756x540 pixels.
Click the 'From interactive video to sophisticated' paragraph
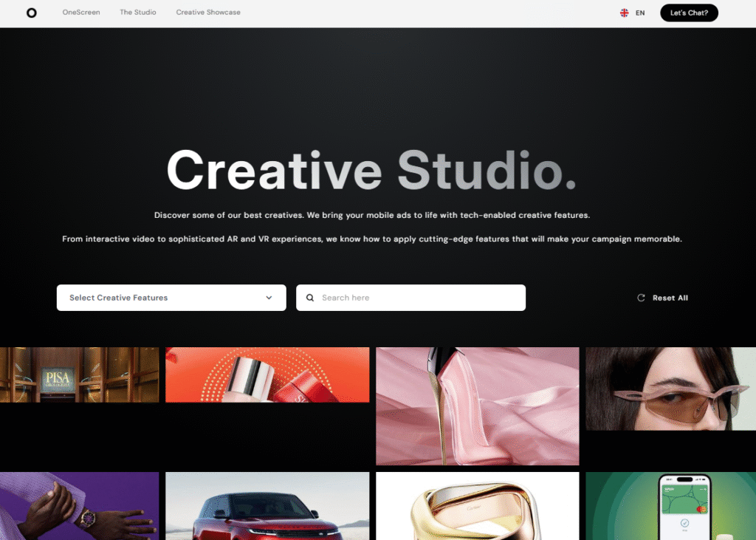tap(372, 239)
